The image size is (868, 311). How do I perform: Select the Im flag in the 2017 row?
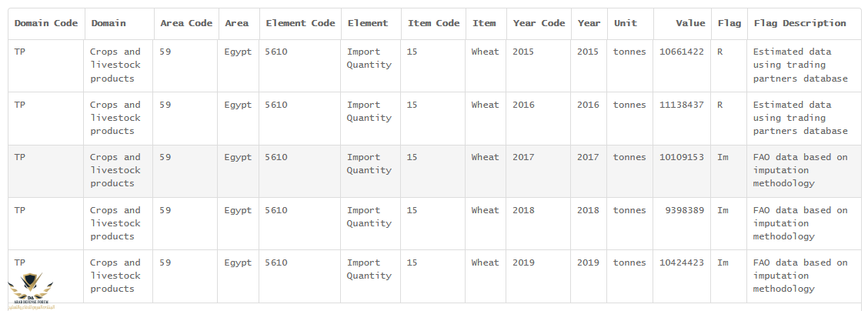pyautogui.click(x=723, y=157)
